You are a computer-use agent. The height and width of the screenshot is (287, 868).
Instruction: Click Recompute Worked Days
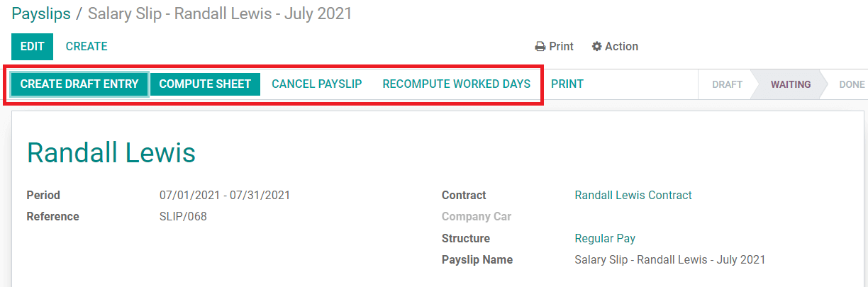456,84
